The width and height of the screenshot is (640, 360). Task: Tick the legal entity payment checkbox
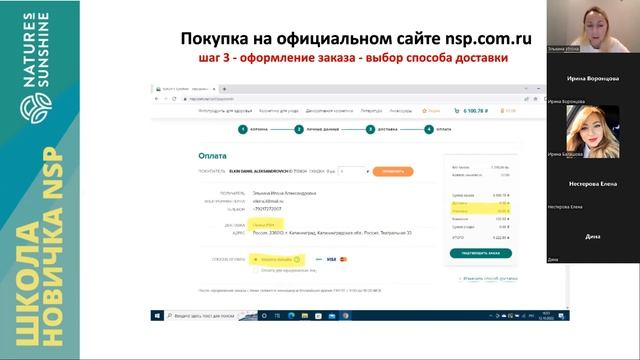[256, 270]
